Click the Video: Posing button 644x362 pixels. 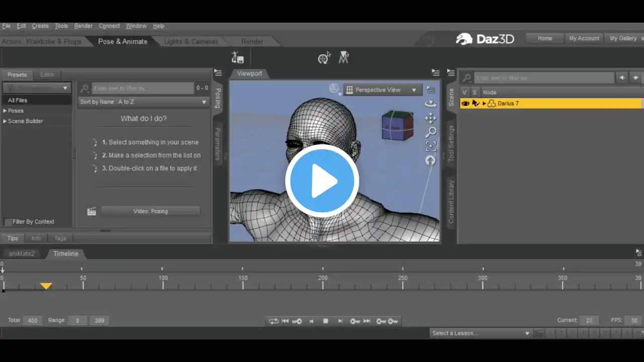pos(150,211)
